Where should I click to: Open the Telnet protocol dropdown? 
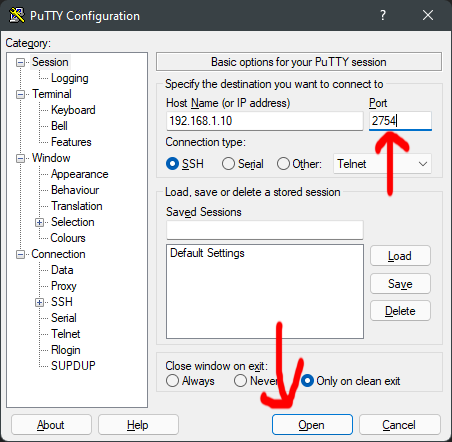382,164
